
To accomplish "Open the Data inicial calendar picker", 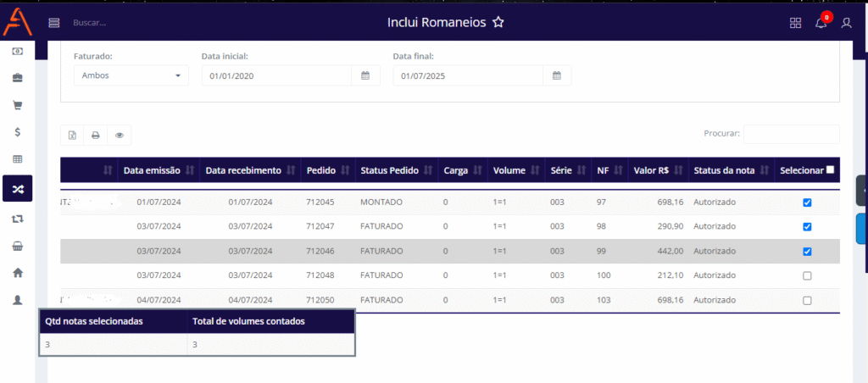I will tap(365, 75).
